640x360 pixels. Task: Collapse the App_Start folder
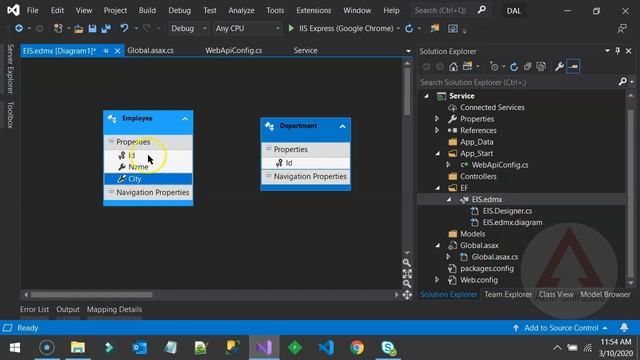(x=438, y=153)
